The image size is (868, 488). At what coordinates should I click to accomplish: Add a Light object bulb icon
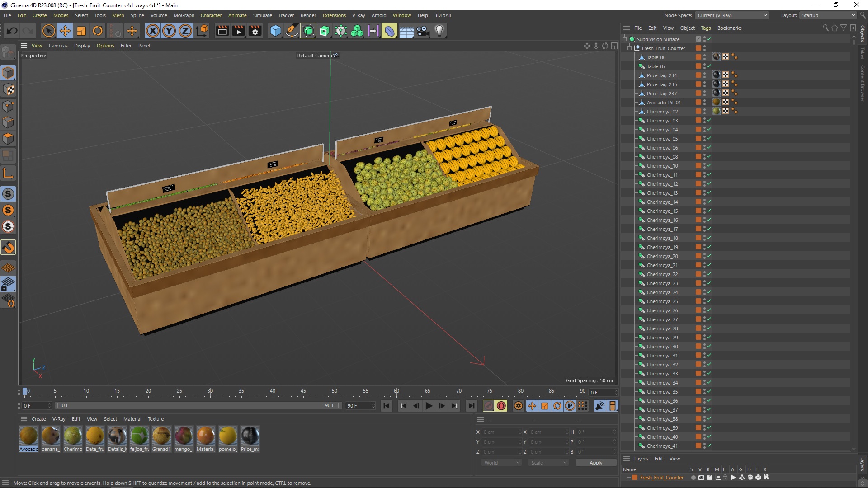click(439, 31)
